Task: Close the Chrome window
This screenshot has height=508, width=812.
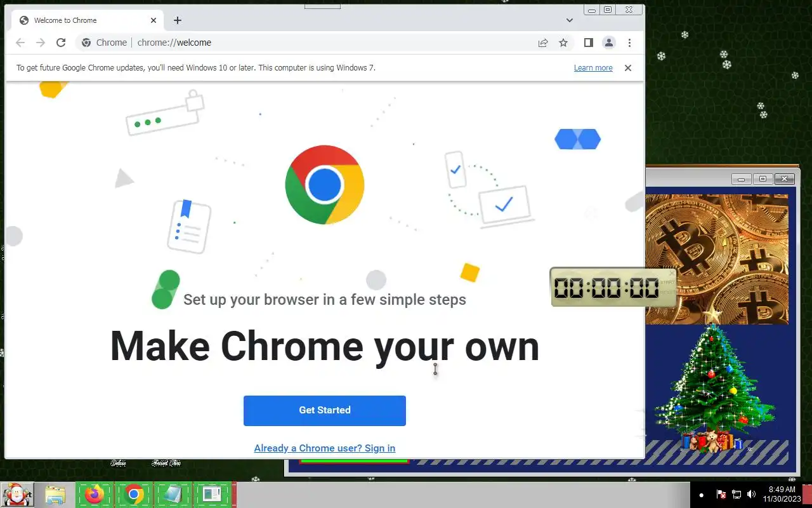Action: coord(629,10)
